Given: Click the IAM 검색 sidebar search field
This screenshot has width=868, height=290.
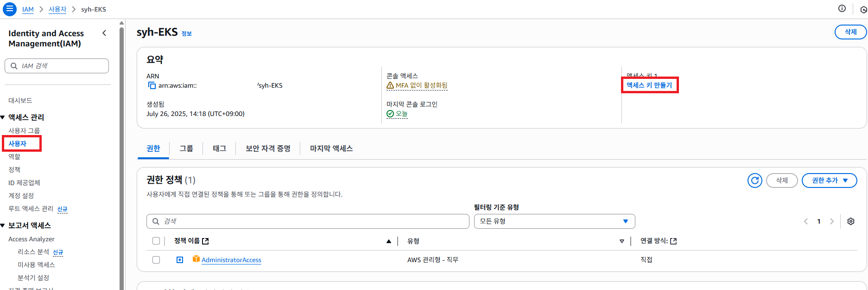Looking at the screenshot, I should point(57,66).
